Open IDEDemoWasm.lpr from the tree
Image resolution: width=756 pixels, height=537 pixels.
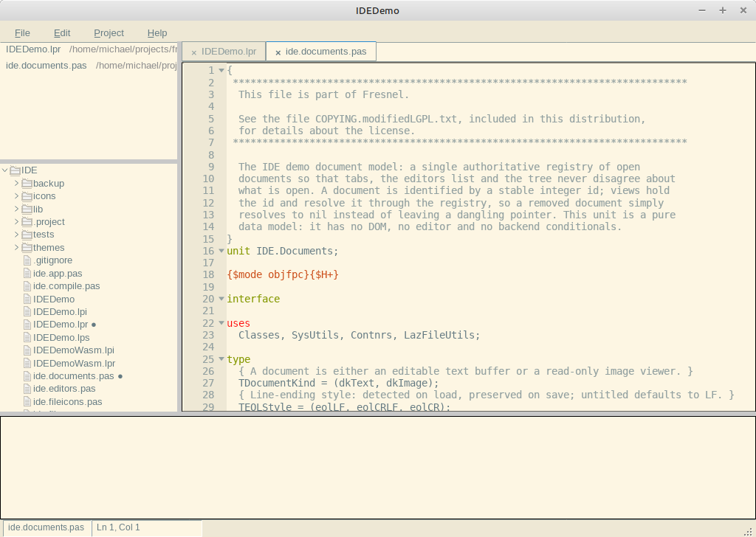click(75, 363)
